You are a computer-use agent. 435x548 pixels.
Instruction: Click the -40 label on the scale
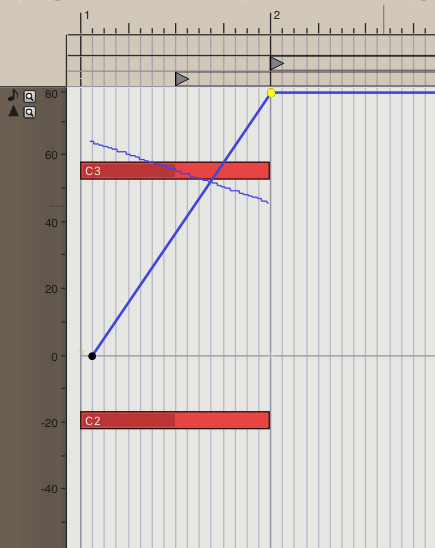tap(49, 489)
